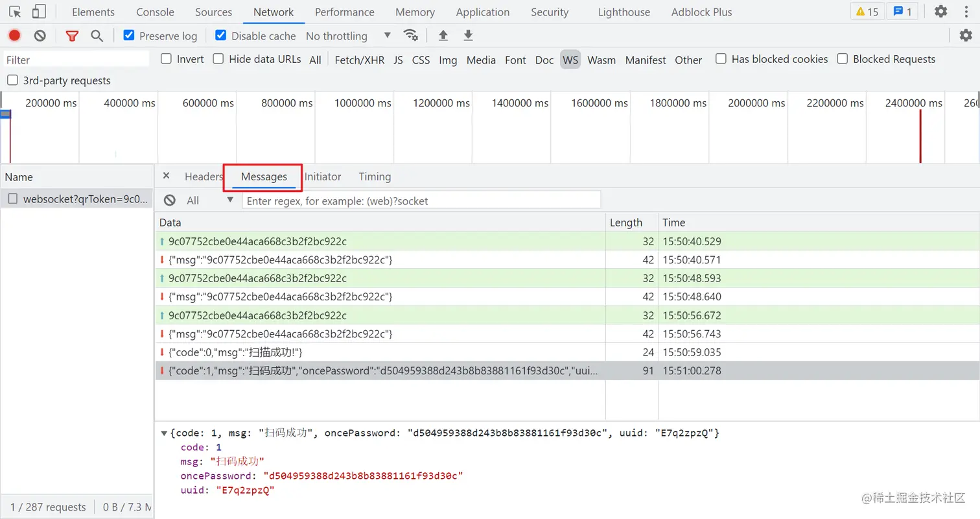
Task: Enable Preserve log checkbox
Action: coord(129,36)
